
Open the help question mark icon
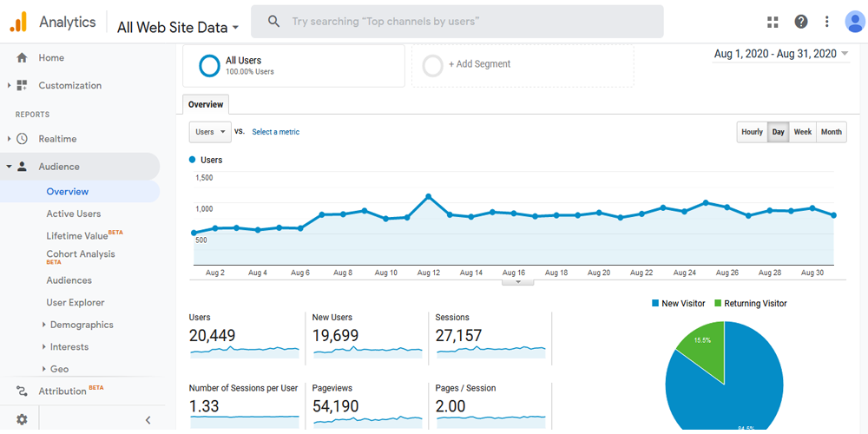800,22
